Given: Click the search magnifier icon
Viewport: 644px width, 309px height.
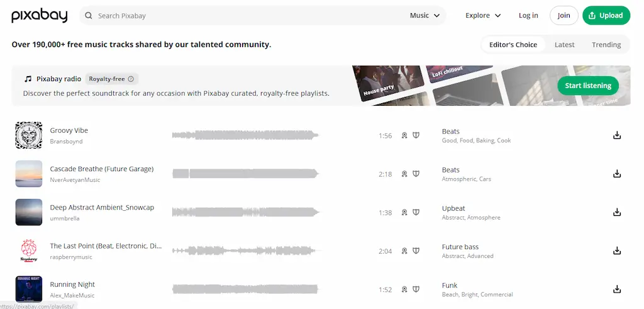Looking at the screenshot, I should (88, 16).
